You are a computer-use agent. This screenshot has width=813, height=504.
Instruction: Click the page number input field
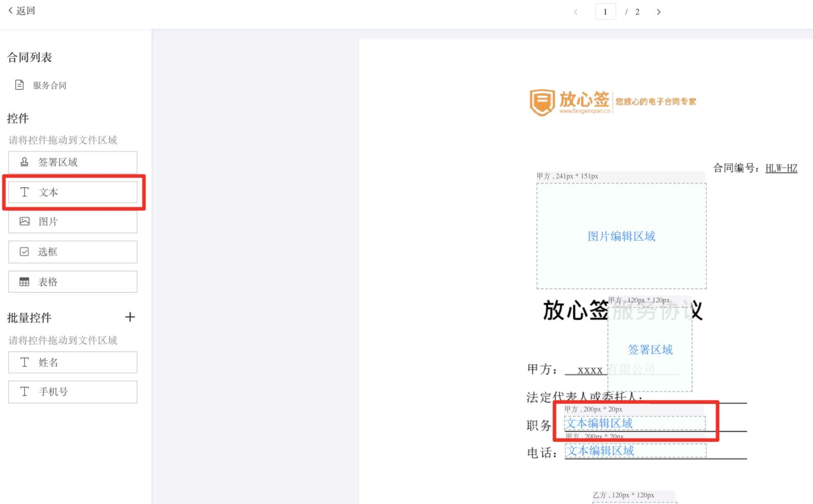(605, 11)
